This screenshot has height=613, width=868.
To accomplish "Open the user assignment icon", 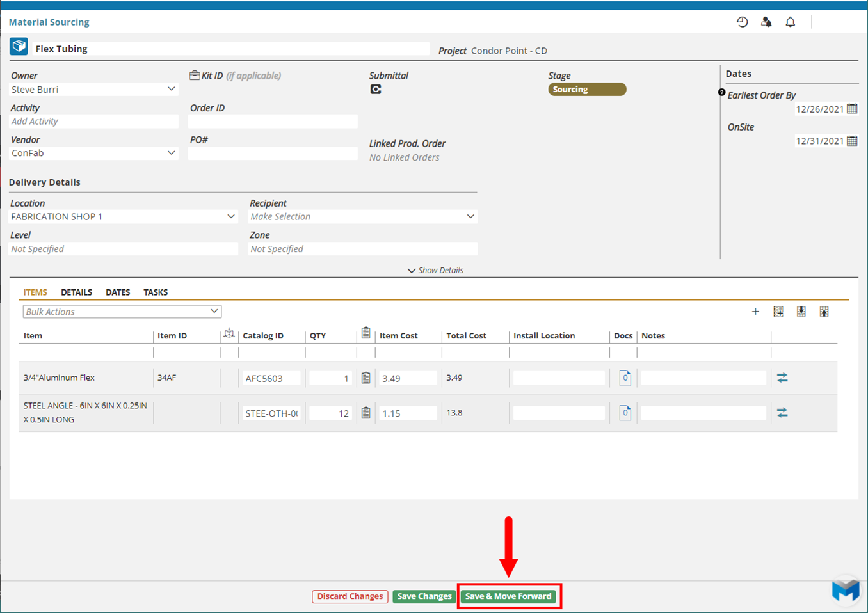I will 766,22.
